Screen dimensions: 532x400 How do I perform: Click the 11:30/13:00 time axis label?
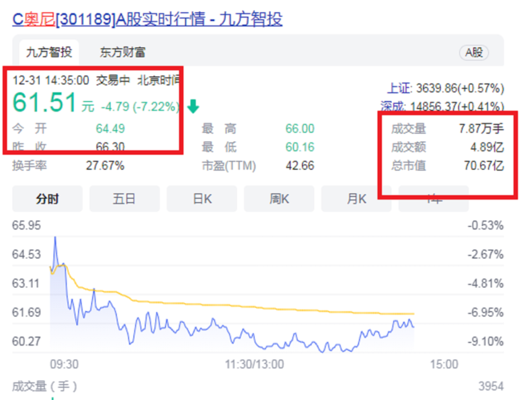coord(254,364)
